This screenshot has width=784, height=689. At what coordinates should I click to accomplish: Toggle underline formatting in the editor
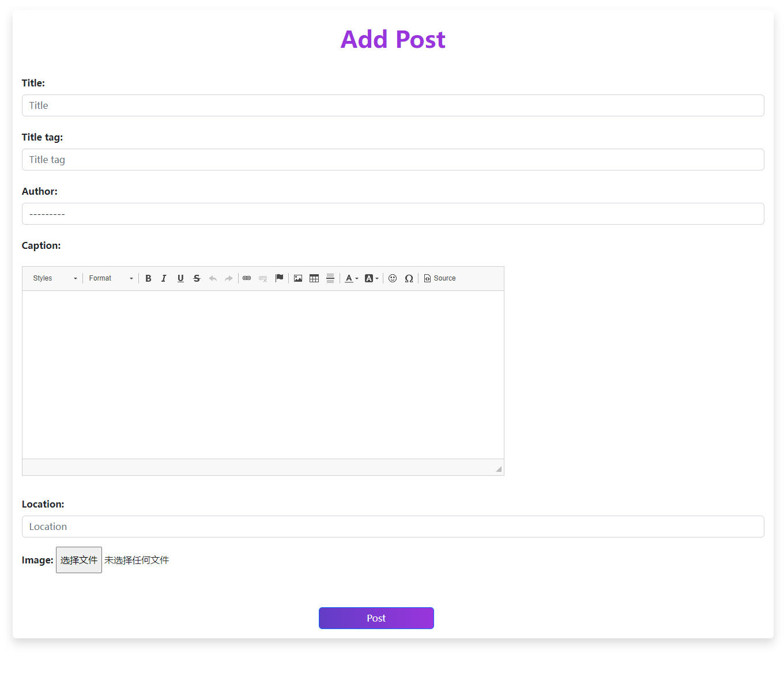pos(180,278)
